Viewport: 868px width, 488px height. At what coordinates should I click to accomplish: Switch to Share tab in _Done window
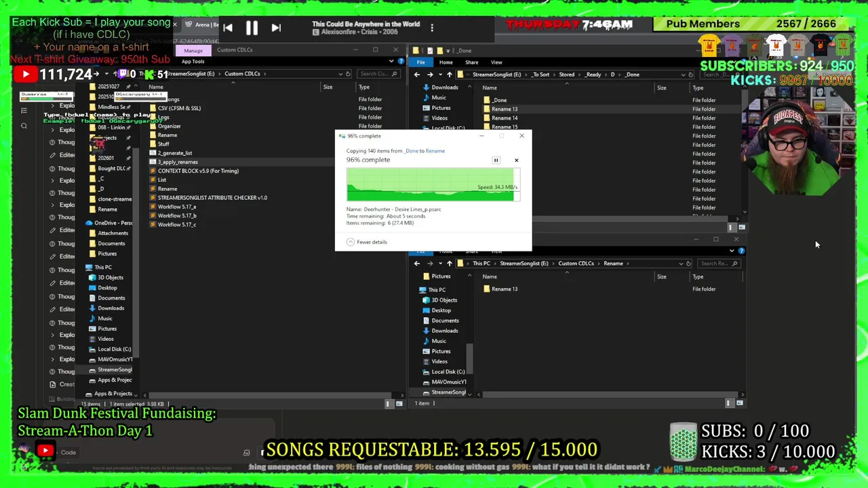click(x=471, y=62)
